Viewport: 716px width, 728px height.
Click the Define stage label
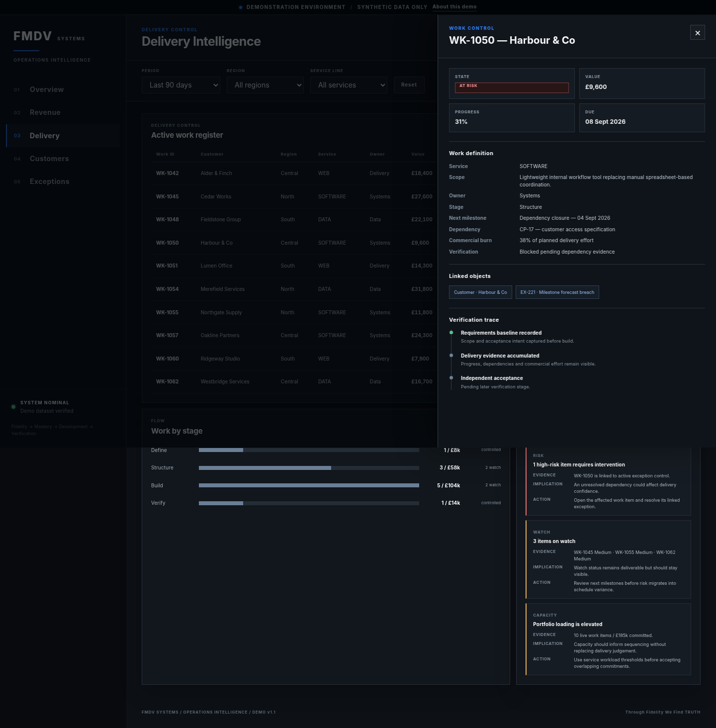coord(159,450)
